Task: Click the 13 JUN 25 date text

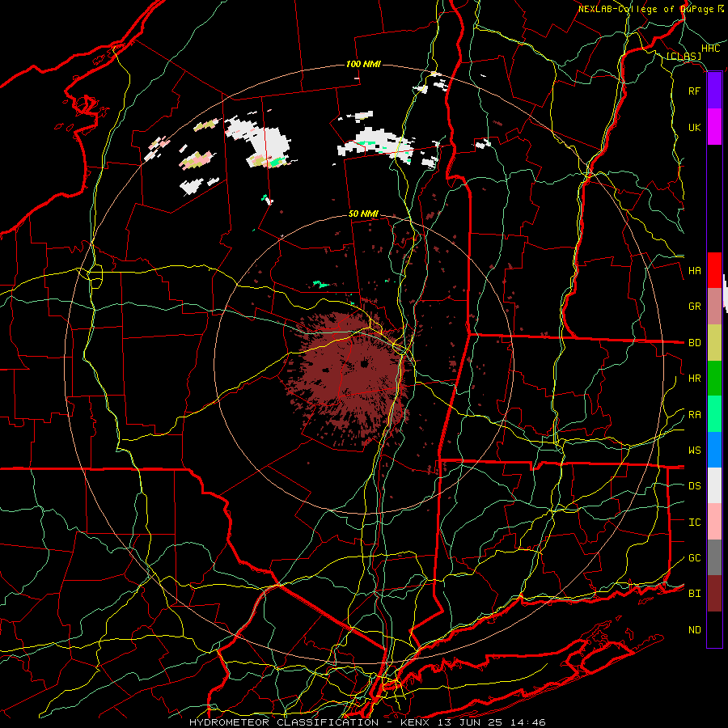Action: [x=472, y=722]
